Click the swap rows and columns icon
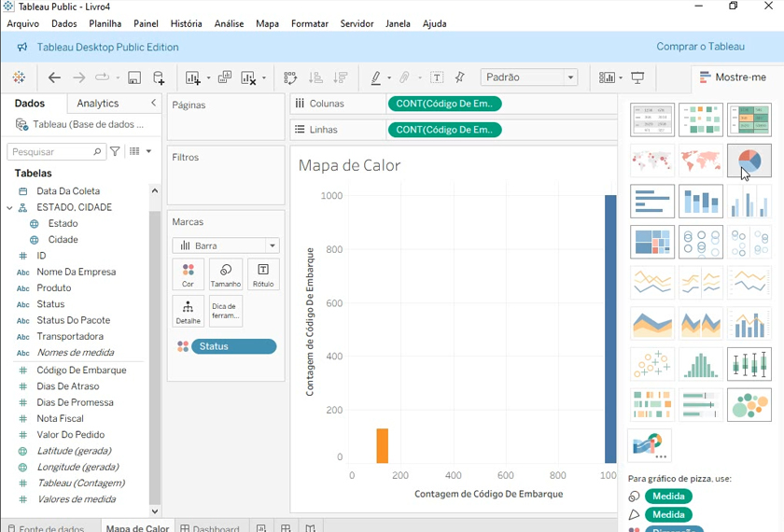 (x=290, y=78)
